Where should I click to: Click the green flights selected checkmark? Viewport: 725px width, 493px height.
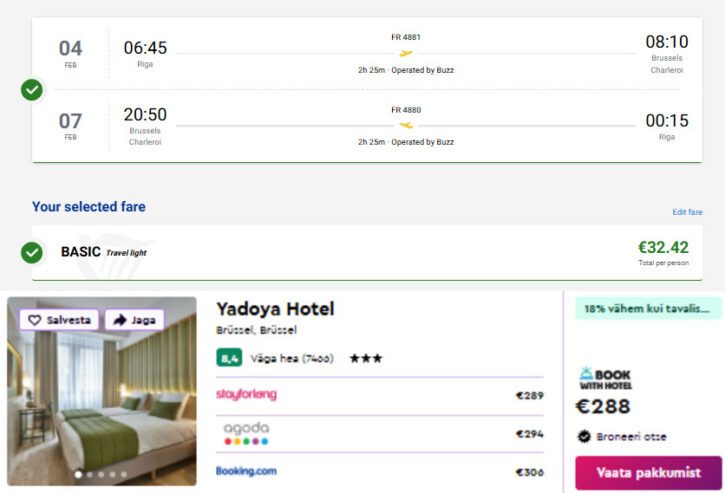point(32,90)
